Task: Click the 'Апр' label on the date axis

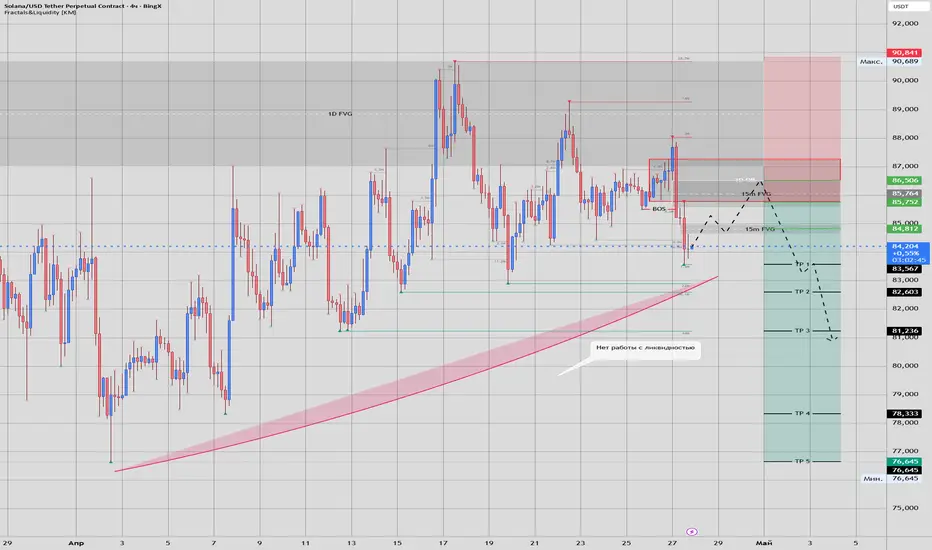Action: (x=75, y=543)
